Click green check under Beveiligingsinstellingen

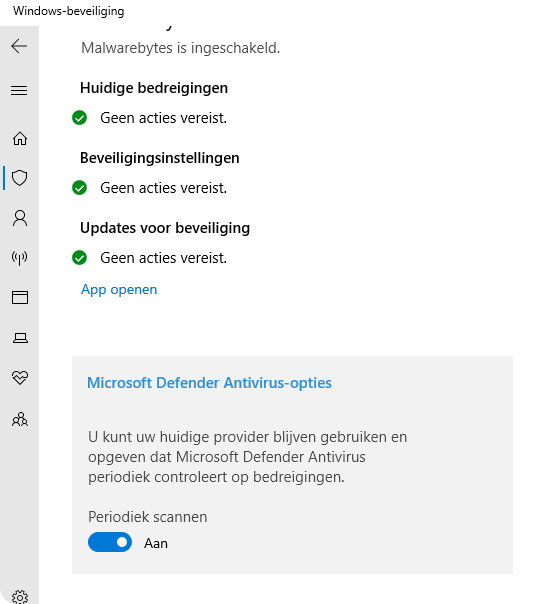pos(79,188)
